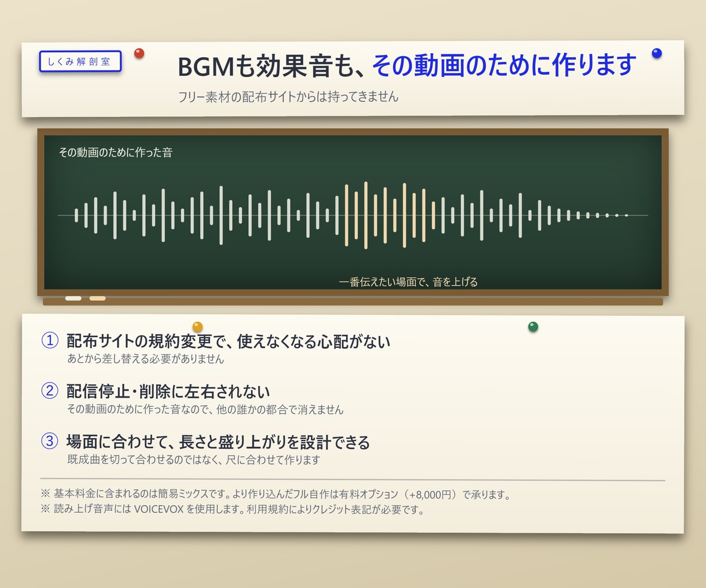706x588 pixels.
Task: Click the heading 配布サイトの規約変更で、使えなくなる心配がない
Action: click(229, 341)
